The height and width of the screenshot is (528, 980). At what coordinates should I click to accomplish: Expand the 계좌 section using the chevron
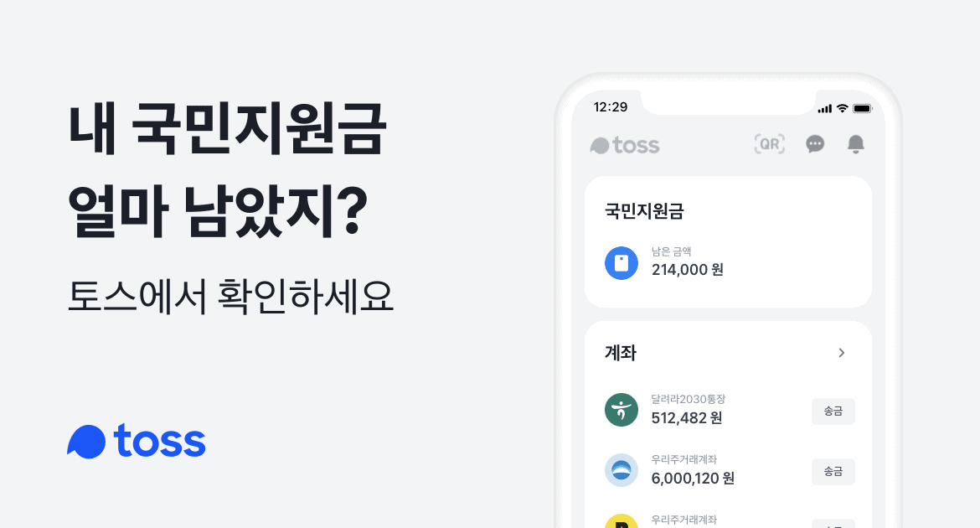tap(842, 353)
